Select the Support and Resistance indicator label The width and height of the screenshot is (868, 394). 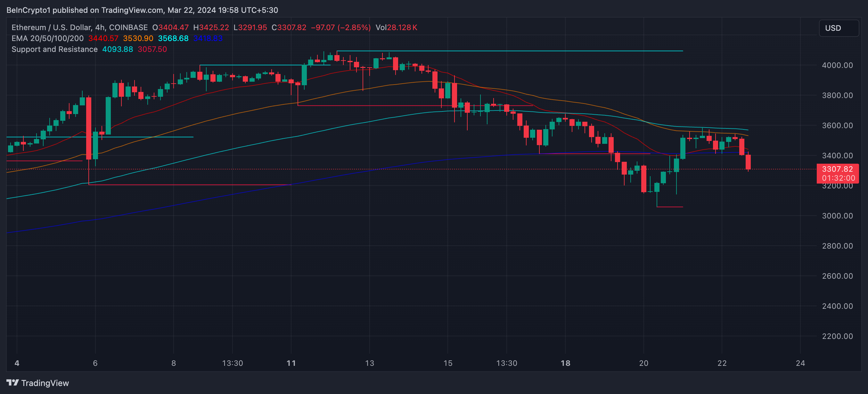(x=54, y=49)
